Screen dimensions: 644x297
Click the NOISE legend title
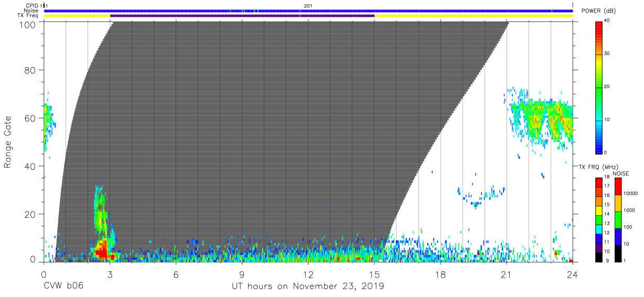tap(621, 173)
